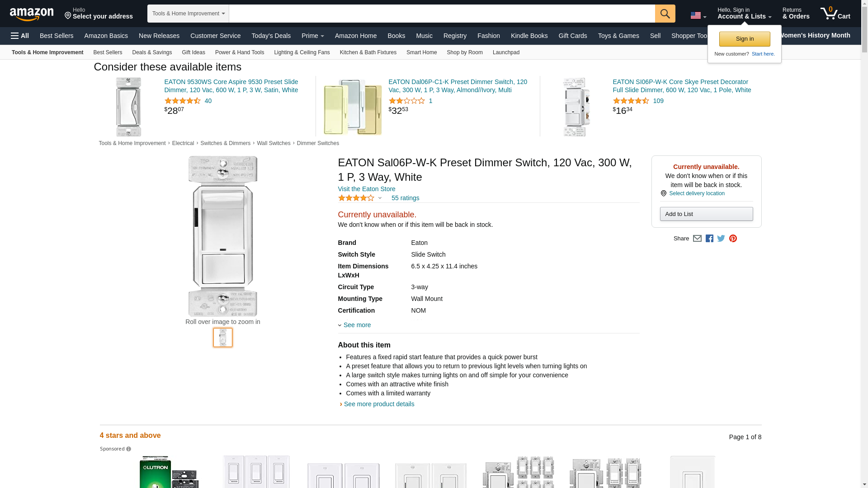The height and width of the screenshot is (488, 868).
Task: Click the Amazon logo
Action: tap(32, 14)
